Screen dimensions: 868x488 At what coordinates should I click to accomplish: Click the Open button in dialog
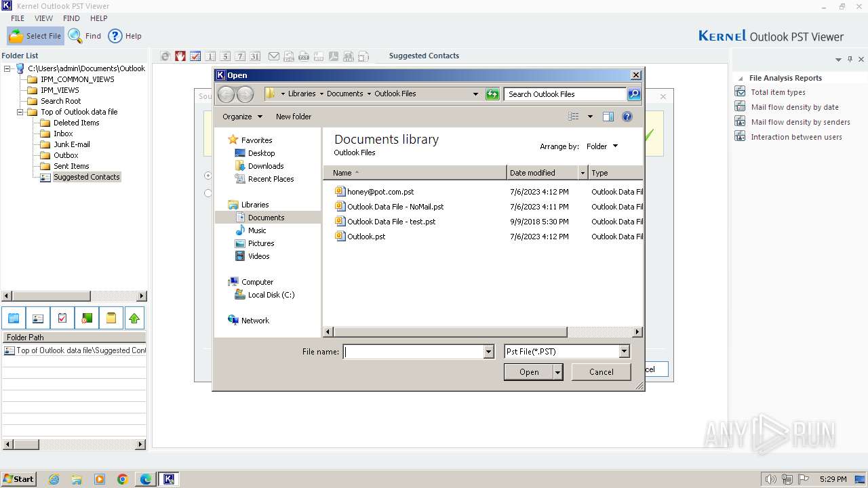529,372
